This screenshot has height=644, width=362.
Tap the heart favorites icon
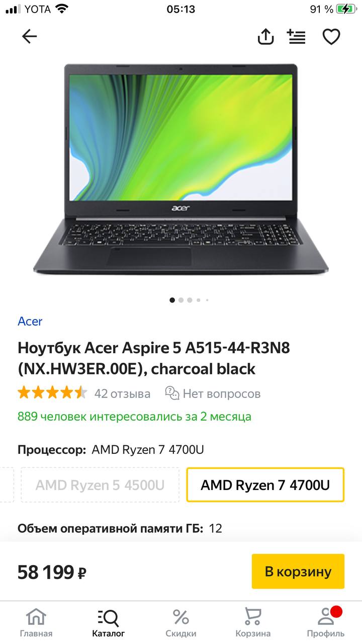pyautogui.click(x=331, y=36)
